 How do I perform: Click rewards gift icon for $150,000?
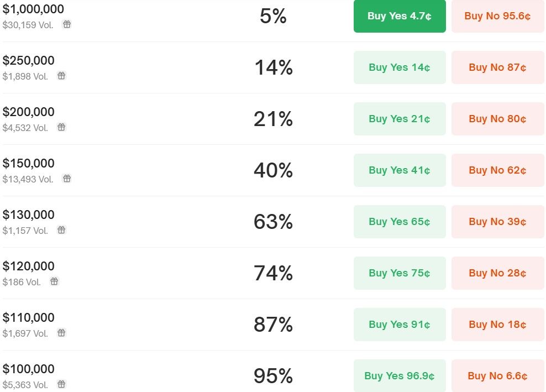(67, 179)
